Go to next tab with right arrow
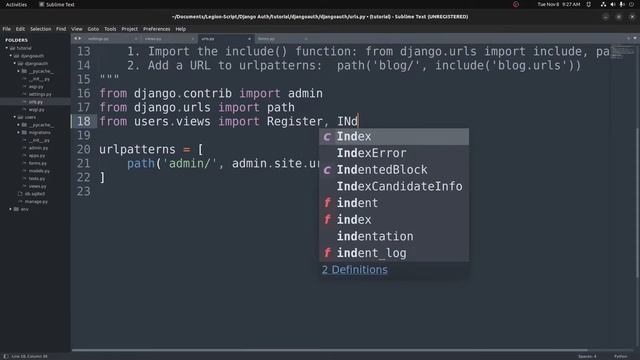This screenshot has height=360, width=640. click(x=80, y=38)
